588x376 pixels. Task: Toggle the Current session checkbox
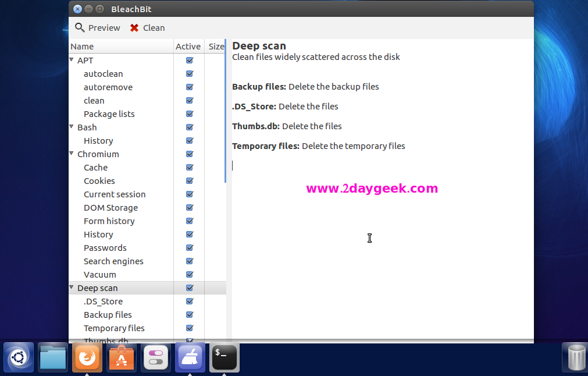[x=190, y=194]
